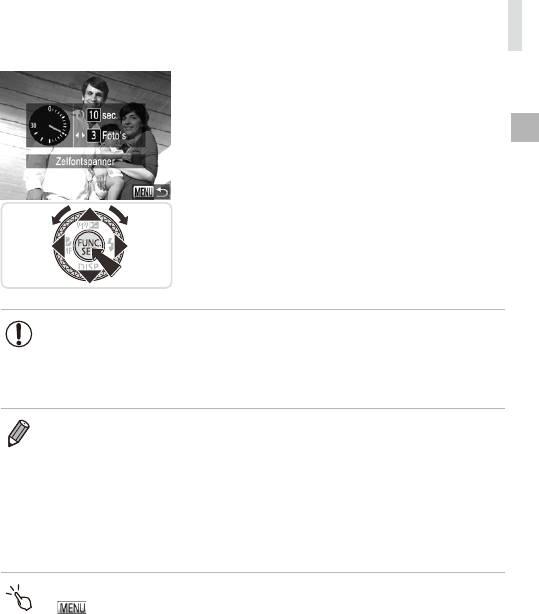
Task: Click the MENU icon at page bottom
Action: [x=72, y=607]
